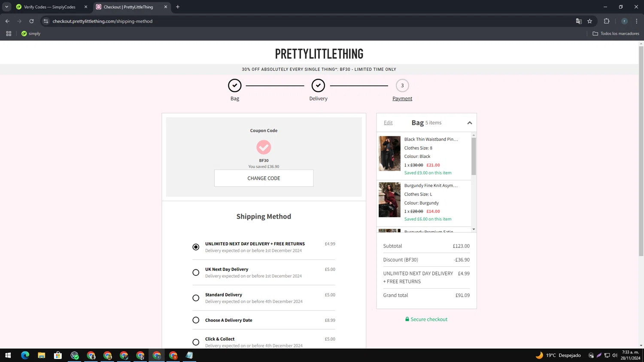644x362 pixels.
Task: Click the Payment step number 3 circle
Action: click(x=402, y=85)
